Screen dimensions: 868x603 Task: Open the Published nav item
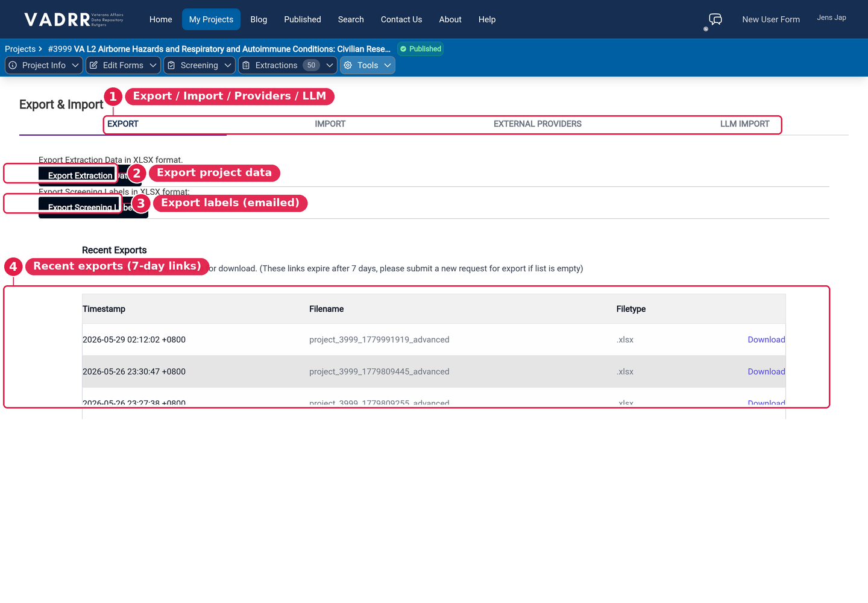(x=303, y=19)
